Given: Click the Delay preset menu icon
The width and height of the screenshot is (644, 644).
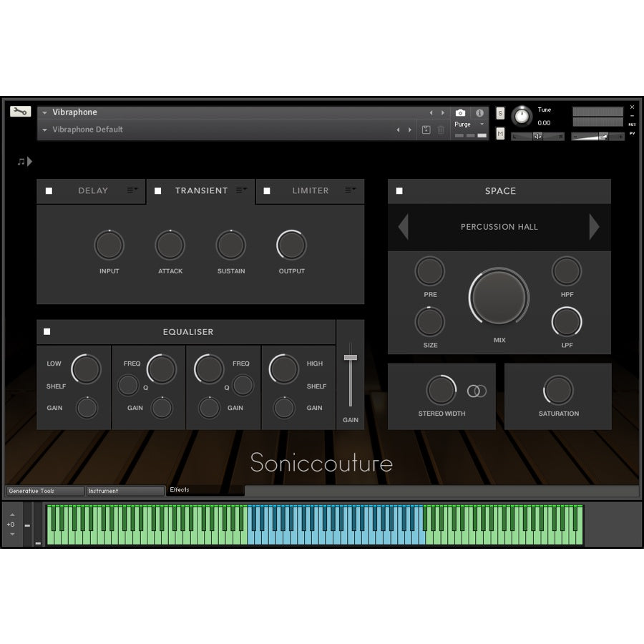Looking at the screenshot, I should tap(132, 190).
